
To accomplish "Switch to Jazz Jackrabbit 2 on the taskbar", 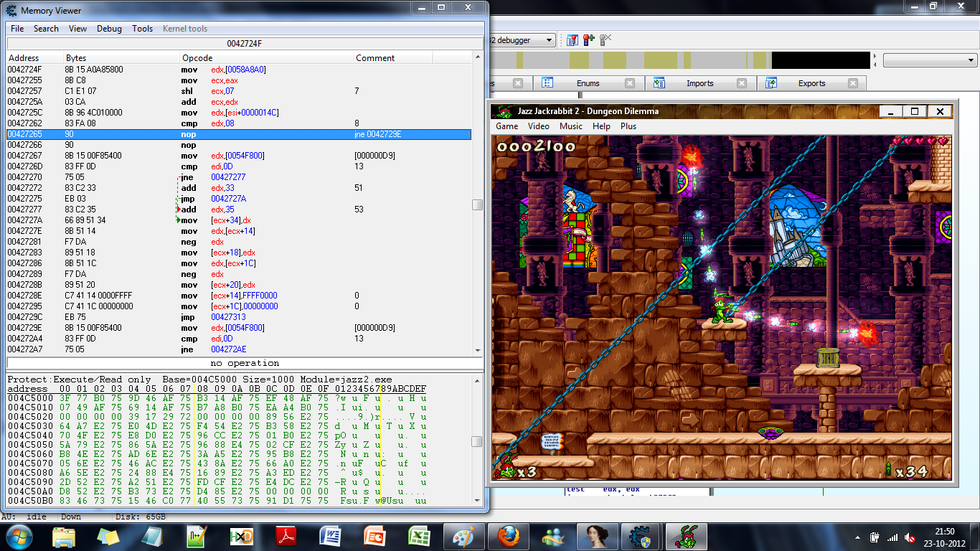I will pyautogui.click(x=687, y=537).
